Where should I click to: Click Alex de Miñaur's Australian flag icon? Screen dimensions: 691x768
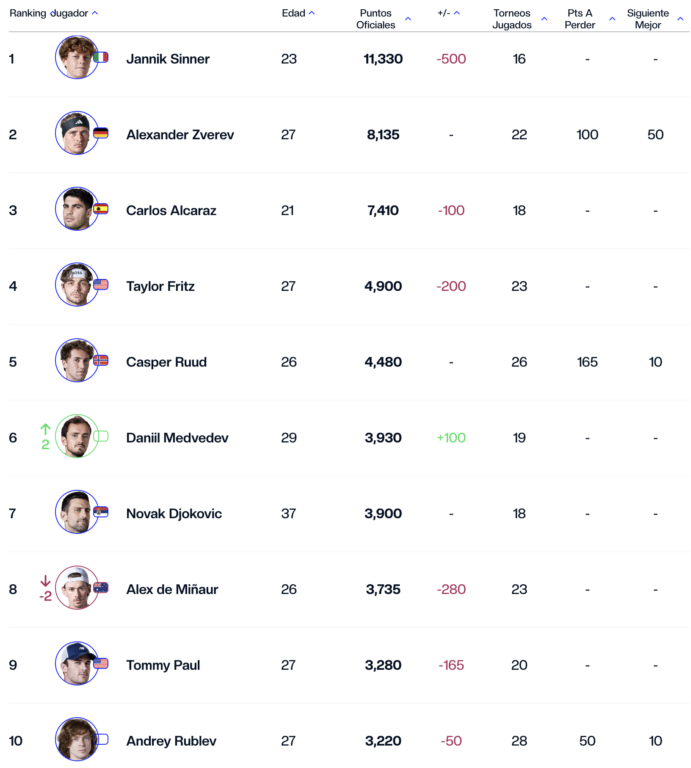pyautogui.click(x=100, y=588)
